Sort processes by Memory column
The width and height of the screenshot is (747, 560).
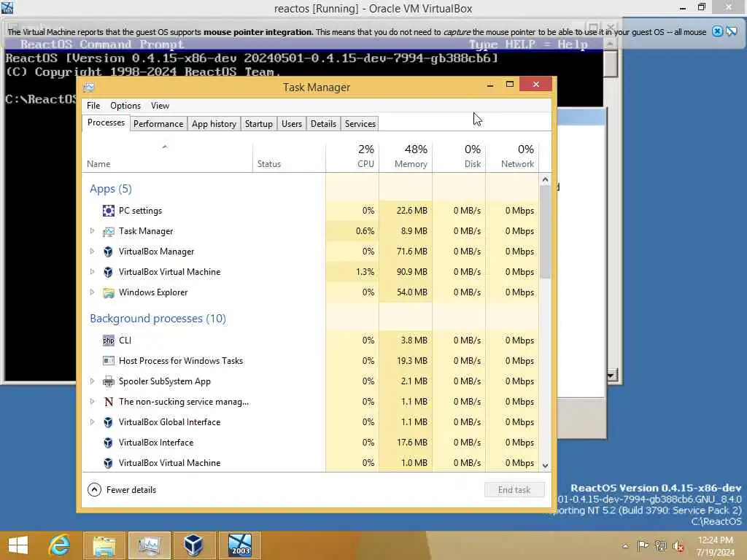tap(406, 157)
